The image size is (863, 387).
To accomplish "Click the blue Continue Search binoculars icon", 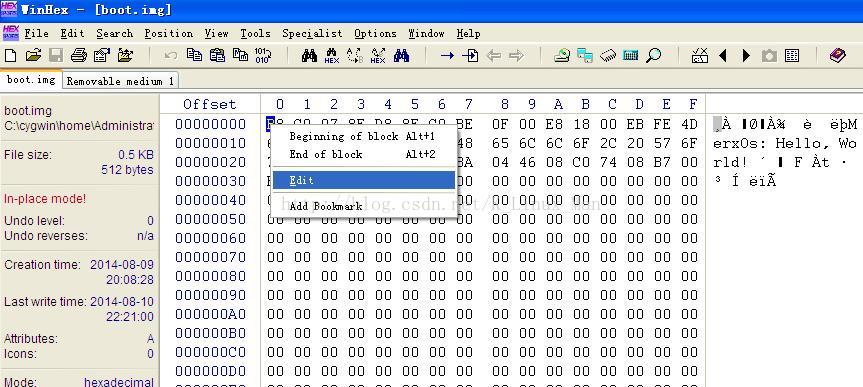I will click(x=401, y=56).
